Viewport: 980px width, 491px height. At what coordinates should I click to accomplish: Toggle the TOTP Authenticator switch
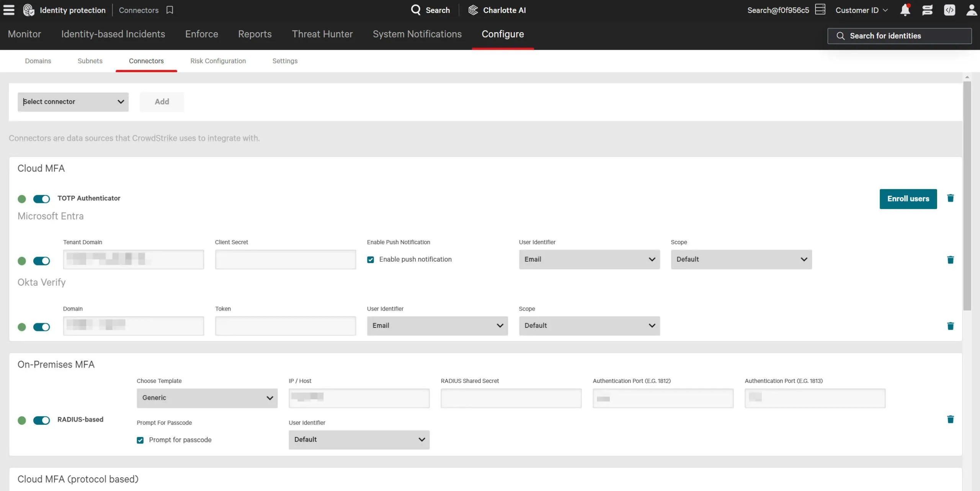41,199
